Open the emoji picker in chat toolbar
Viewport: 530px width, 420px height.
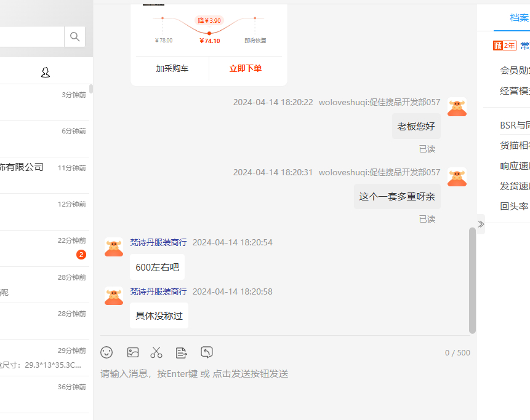point(106,352)
